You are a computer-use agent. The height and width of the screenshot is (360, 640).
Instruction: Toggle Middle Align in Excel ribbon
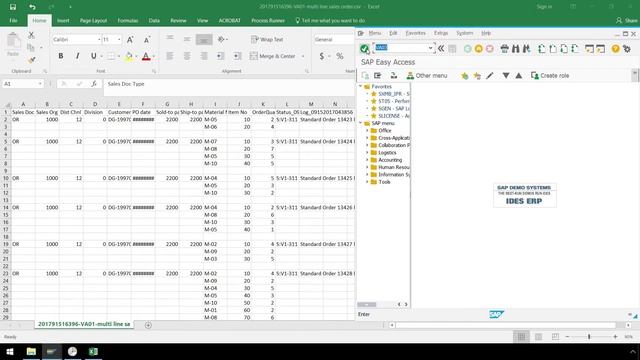(x=187, y=39)
